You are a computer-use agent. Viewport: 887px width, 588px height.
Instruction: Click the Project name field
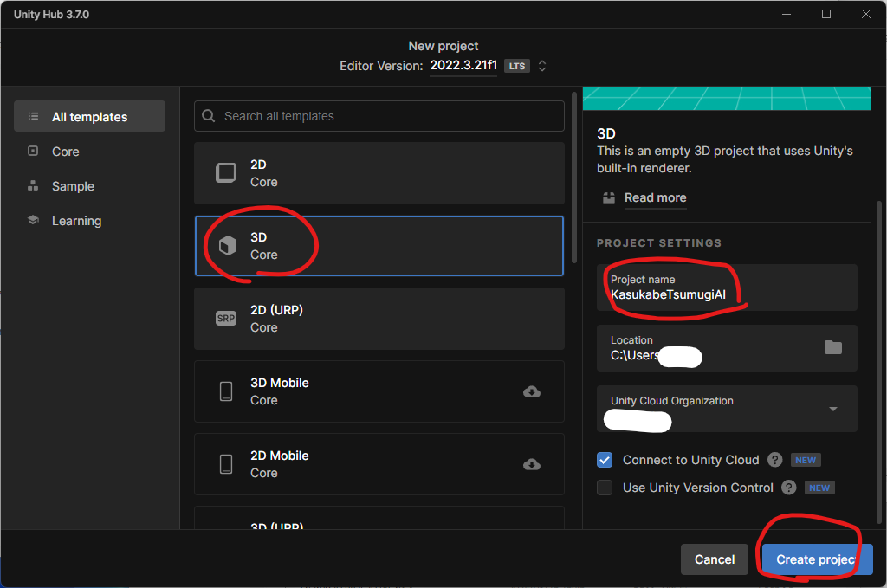727,288
